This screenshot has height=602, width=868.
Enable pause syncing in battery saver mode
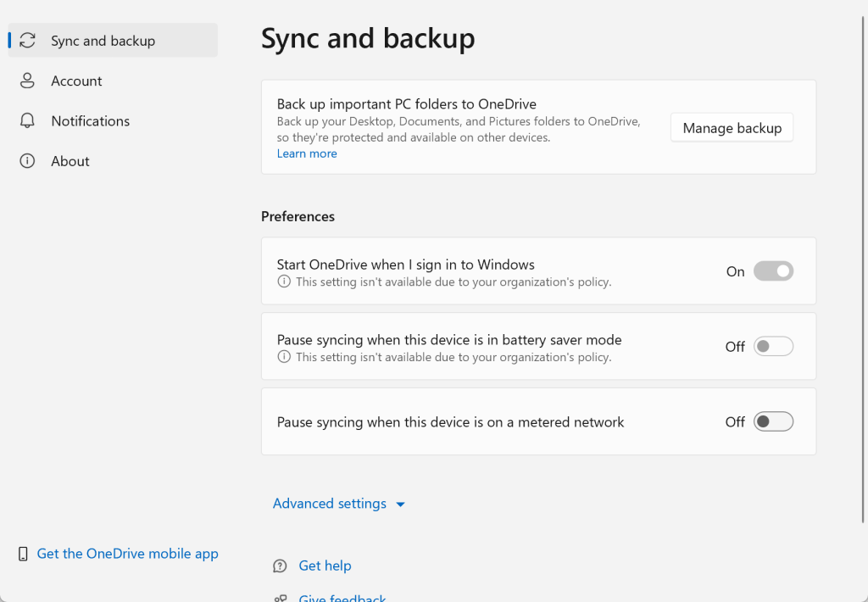(773, 346)
